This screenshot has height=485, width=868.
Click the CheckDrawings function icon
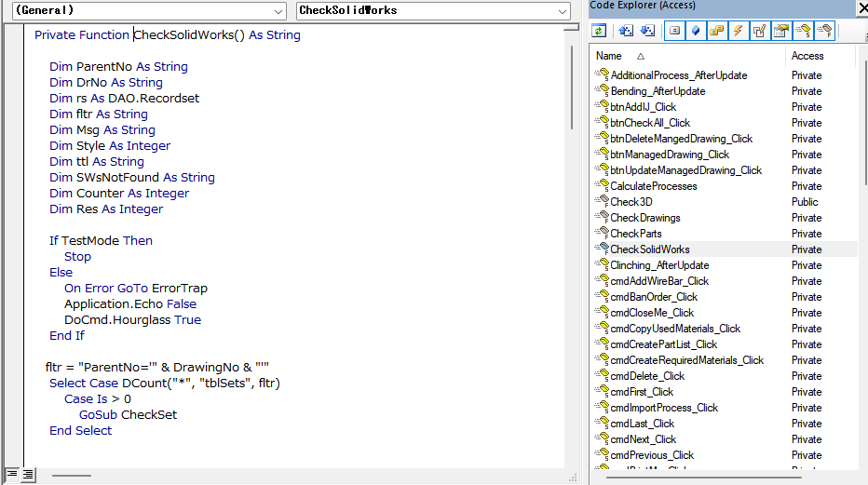tap(602, 217)
